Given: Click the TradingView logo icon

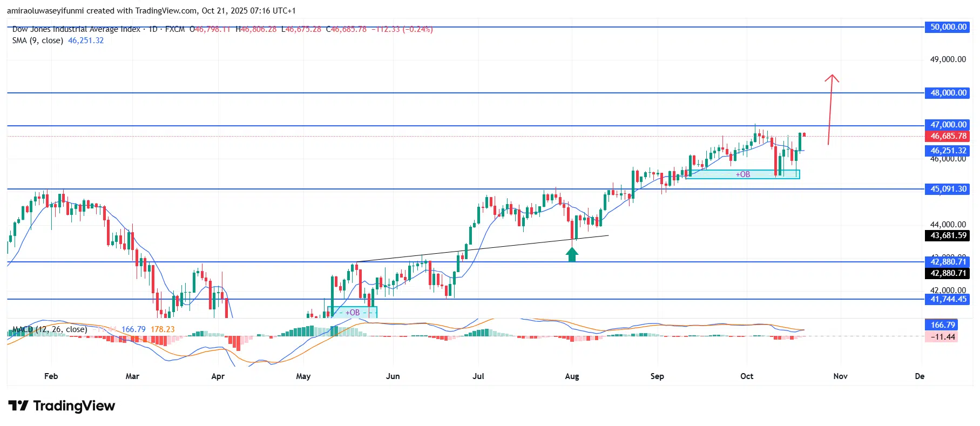Looking at the screenshot, I should point(18,406).
